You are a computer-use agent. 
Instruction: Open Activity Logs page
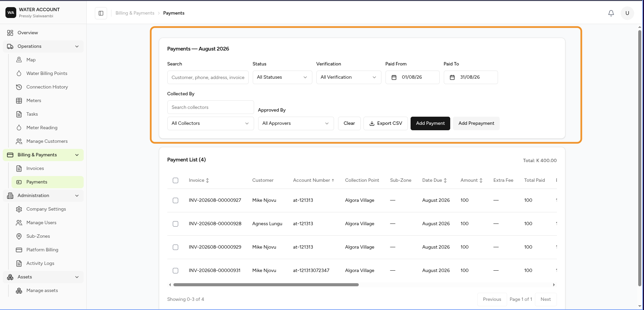(x=47, y=264)
